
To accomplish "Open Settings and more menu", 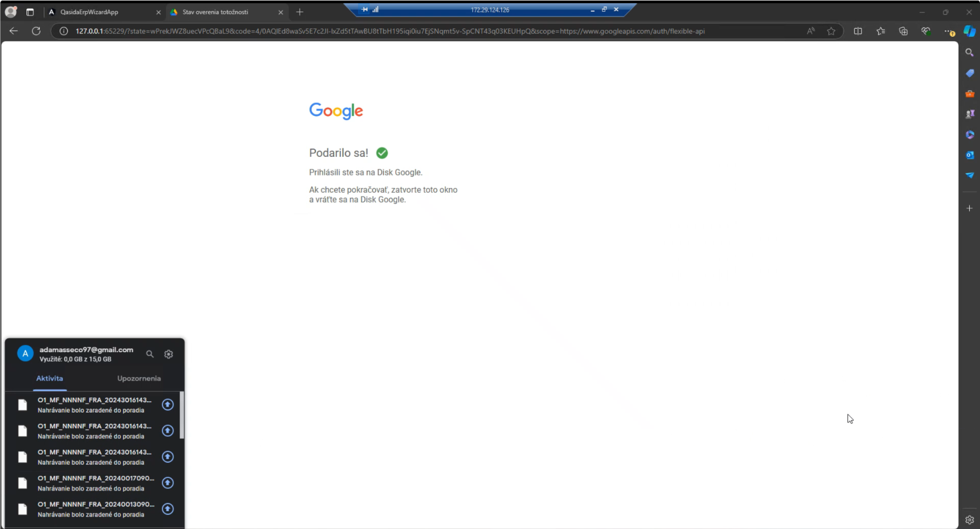I will tap(949, 31).
